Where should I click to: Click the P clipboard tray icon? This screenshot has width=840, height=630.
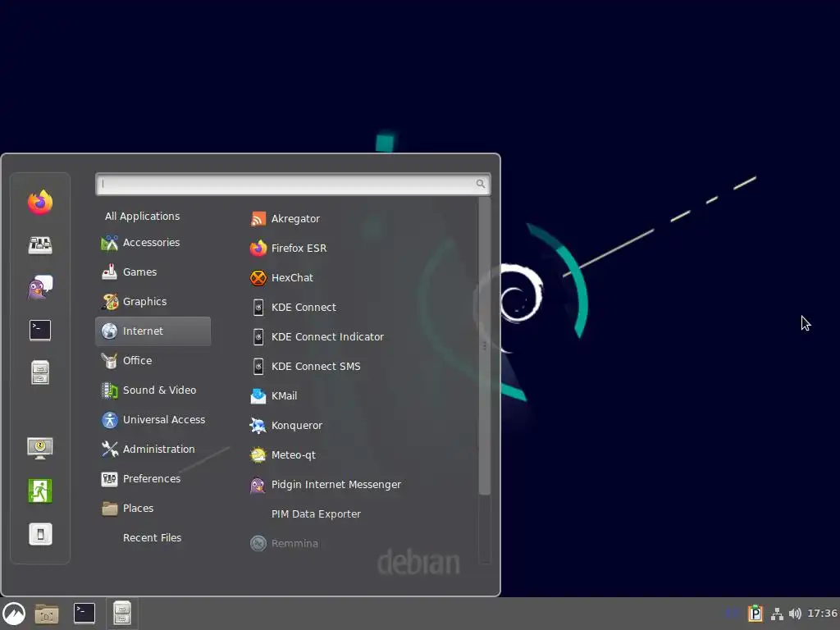[x=756, y=614]
